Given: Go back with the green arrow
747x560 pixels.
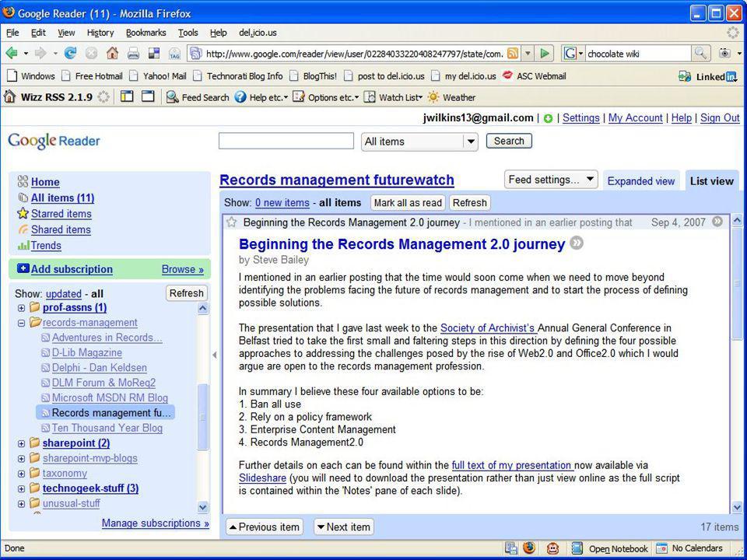Looking at the screenshot, I should pos(12,54).
